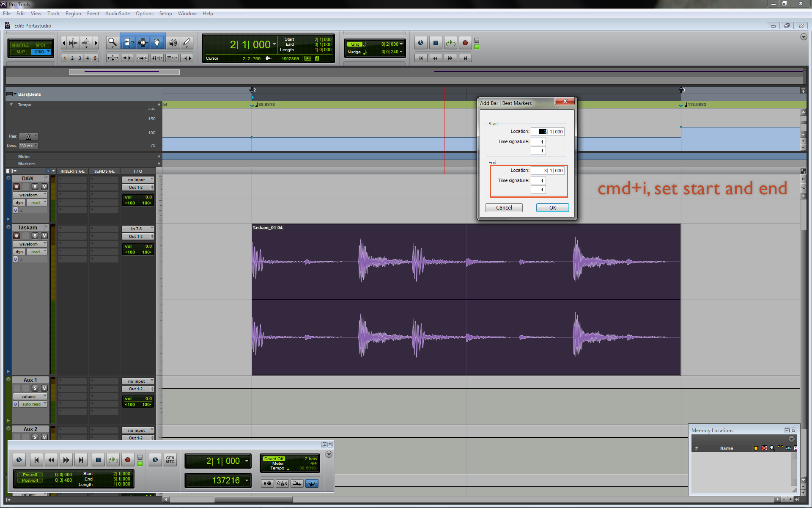Click Stop in the Edit window toolbar
This screenshot has height=508, width=812.
click(x=436, y=43)
